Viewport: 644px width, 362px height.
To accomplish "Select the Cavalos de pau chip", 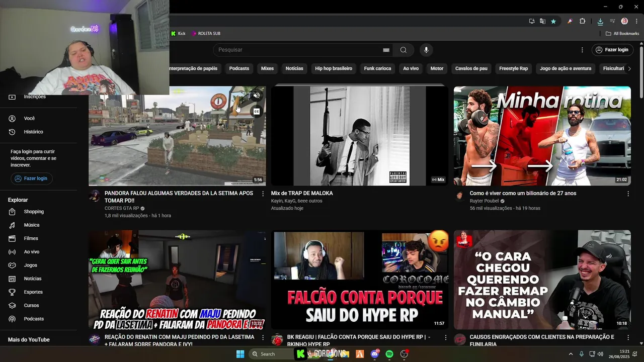I will [471, 68].
